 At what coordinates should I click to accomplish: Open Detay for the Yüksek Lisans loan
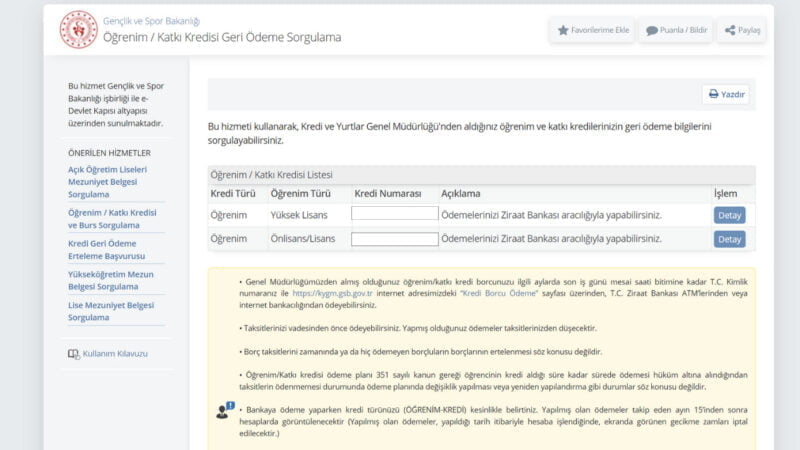(729, 215)
